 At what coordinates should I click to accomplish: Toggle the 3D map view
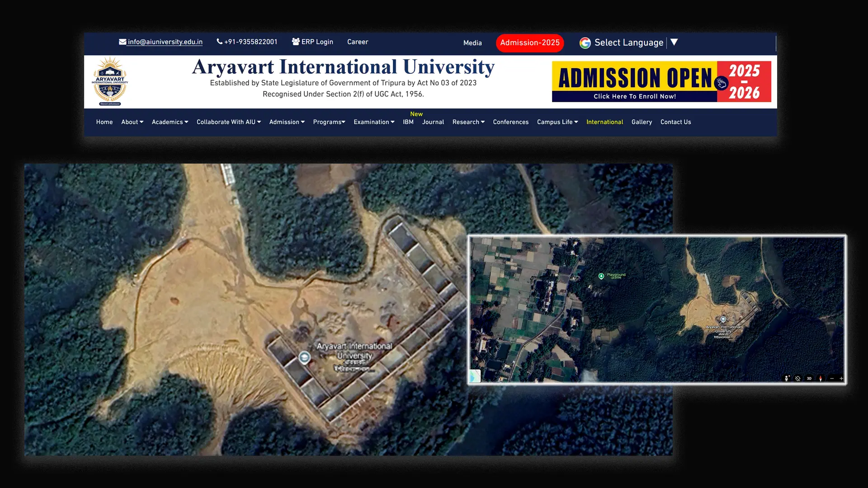809,378
